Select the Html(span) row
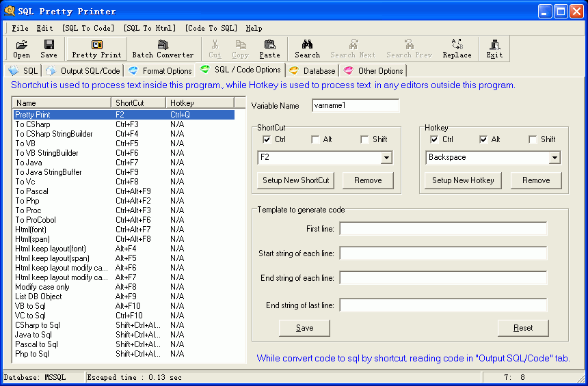Image resolution: width=588 pixels, height=386 pixels. point(124,239)
